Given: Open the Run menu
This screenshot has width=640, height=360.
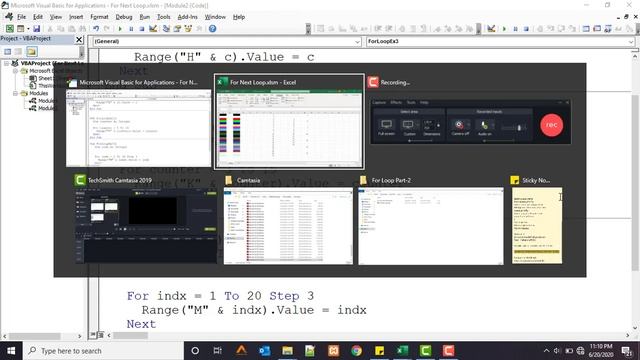Looking at the screenshot, I should pos(144,17).
